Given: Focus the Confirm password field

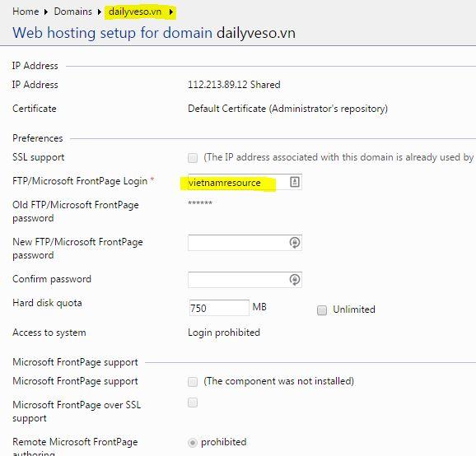Looking at the screenshot, I should coord(245,279).
